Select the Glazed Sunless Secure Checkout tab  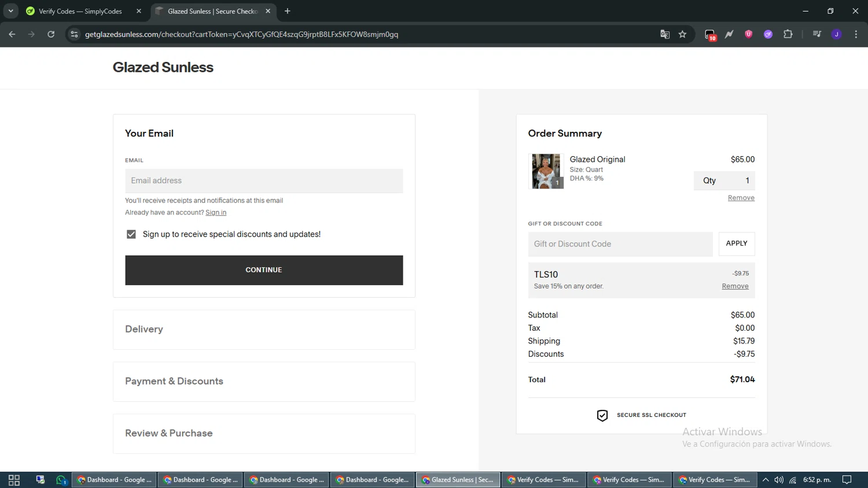(214, 11)
